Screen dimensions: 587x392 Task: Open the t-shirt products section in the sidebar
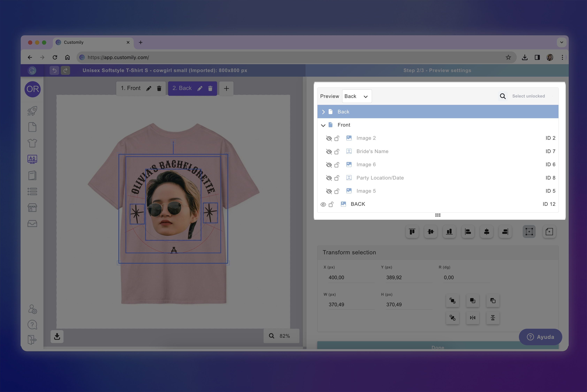point(32,143)
